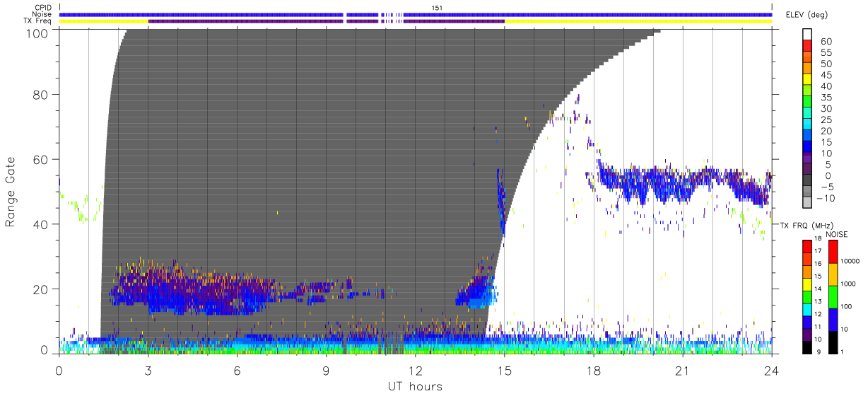Screen dimensions: 868x401
Task: Click the 'UT hours' x-axis title
Action: 415,387
